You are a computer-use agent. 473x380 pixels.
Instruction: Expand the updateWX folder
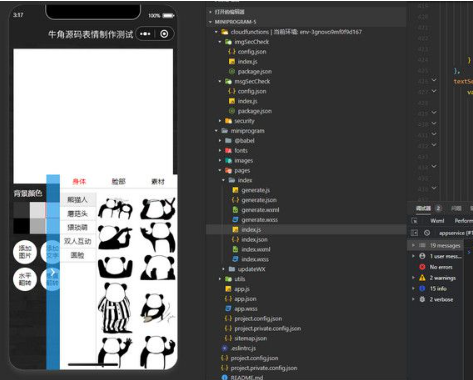coord(223,269)
